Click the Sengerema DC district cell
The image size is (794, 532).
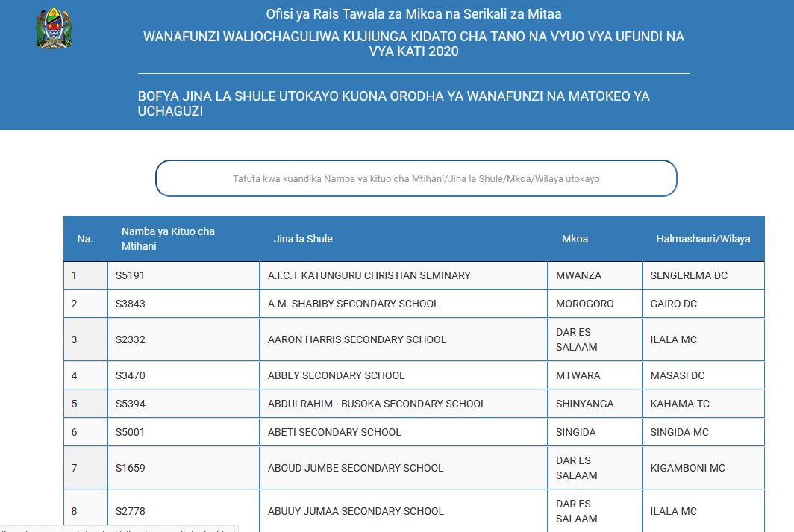(x=688, y=275)
